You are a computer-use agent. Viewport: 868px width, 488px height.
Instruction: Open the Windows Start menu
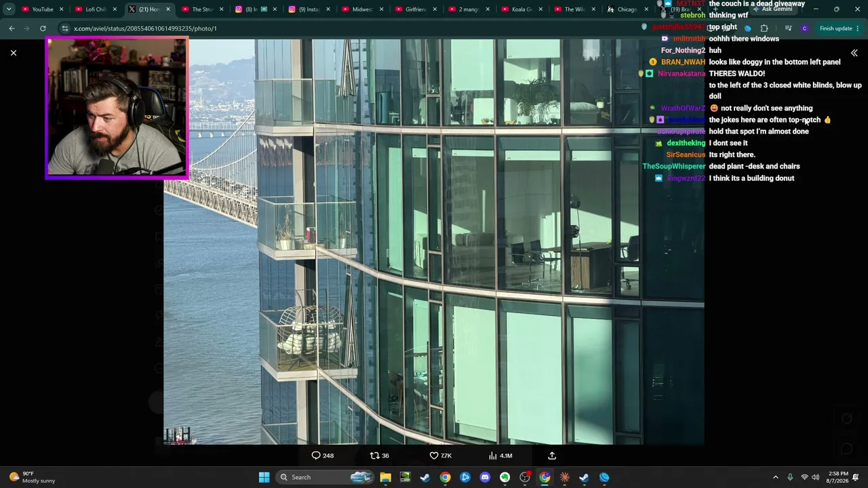(x=264, y=477)
